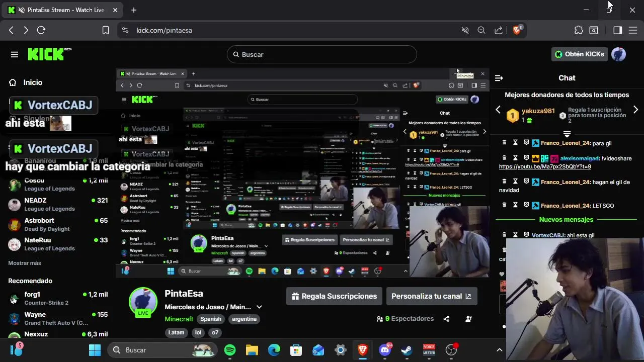The width and height of the screenshot is (644, 362).
Task: Timeout the user who wrote 'para gil'
Action: (x=515, y=143)
